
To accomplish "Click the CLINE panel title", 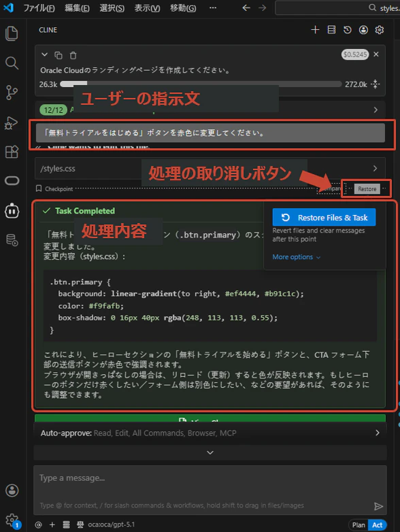I will tap(48, 30).
